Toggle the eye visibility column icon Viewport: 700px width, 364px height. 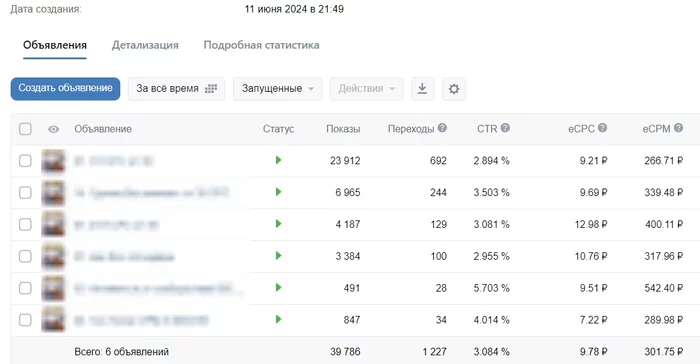pos(53,129)
